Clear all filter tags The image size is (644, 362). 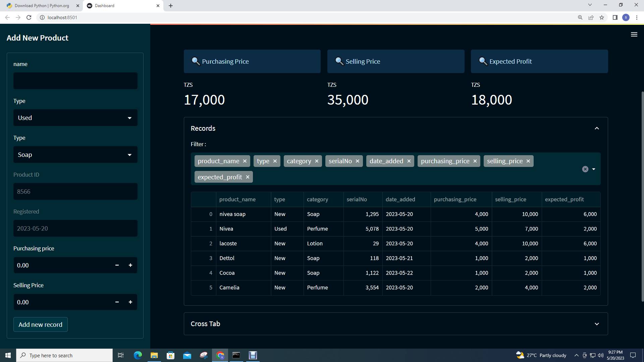point(585,169)
